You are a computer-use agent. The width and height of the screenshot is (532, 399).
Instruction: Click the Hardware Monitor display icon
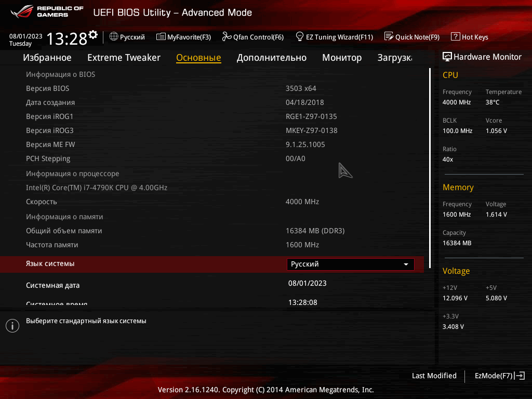pos(447,57)
